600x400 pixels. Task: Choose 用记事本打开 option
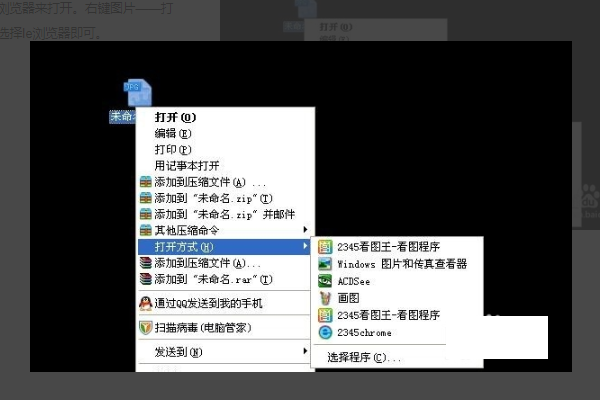187,166
